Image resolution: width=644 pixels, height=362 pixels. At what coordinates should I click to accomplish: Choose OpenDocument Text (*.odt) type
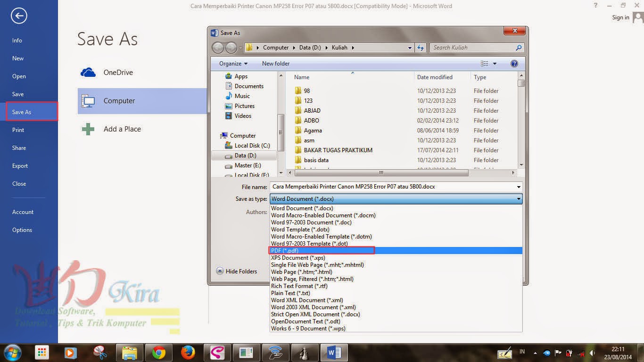point(396,321)
